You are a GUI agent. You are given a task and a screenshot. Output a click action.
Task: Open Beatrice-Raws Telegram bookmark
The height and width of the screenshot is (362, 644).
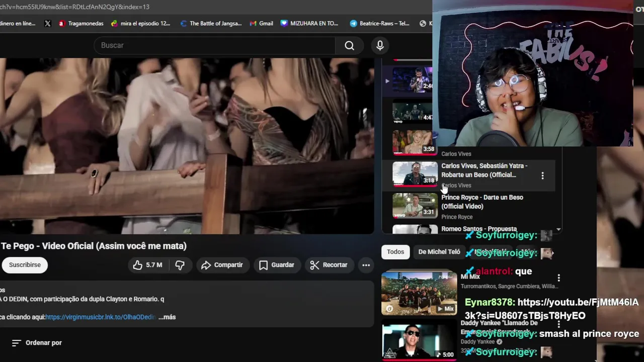(x=379, y=23)
